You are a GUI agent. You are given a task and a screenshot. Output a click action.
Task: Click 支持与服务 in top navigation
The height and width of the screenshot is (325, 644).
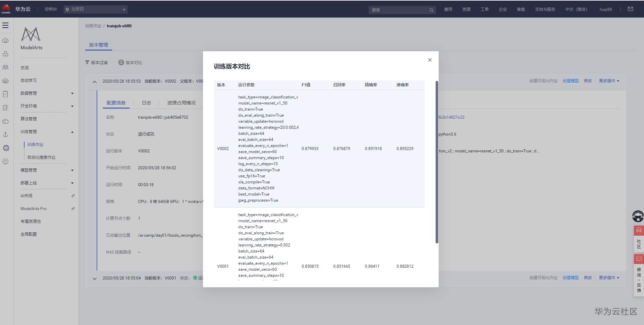(545, 9)
